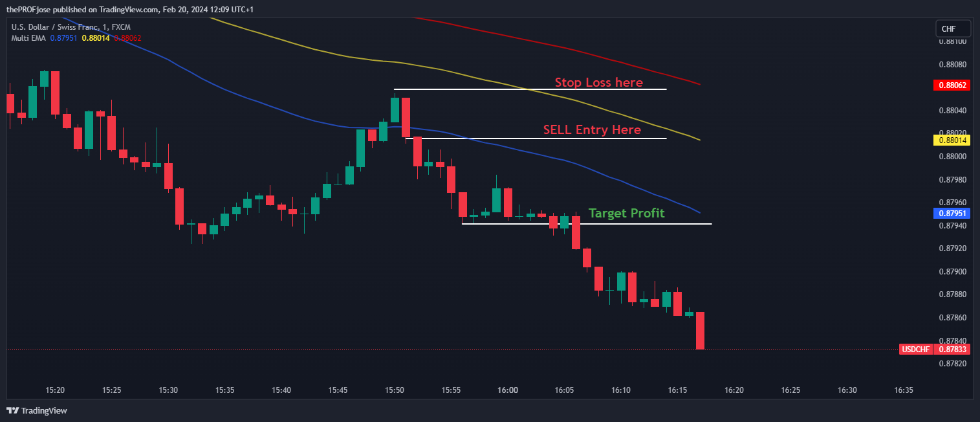Click the yellow 0.88014 price label
Screen dimensions: 980x422
click(952, 140)
